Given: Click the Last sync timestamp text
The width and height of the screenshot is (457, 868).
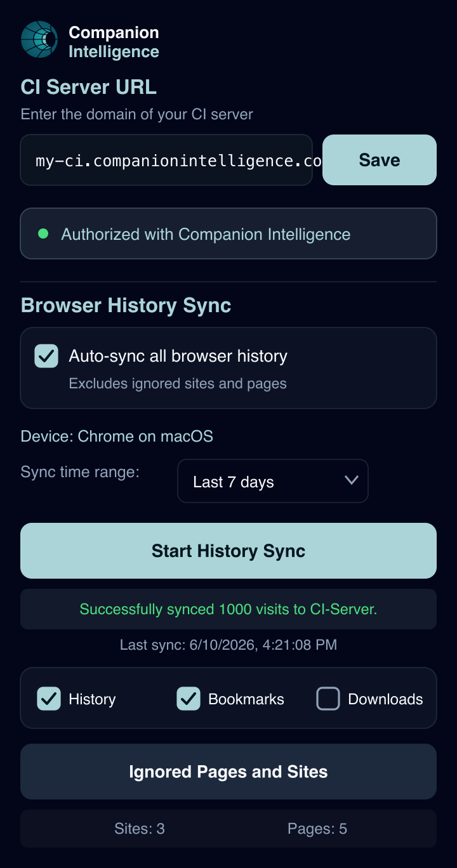Looking at the screenshot, I should tap(228, 645).
